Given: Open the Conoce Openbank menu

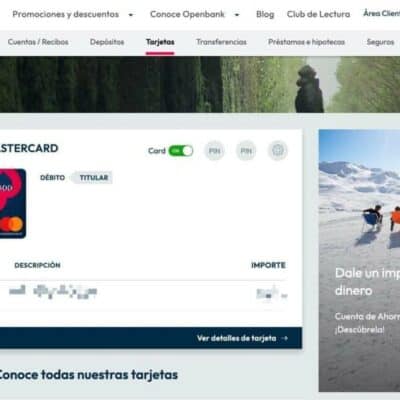Looking at the screenshot, I should click(x=187, y=14).
